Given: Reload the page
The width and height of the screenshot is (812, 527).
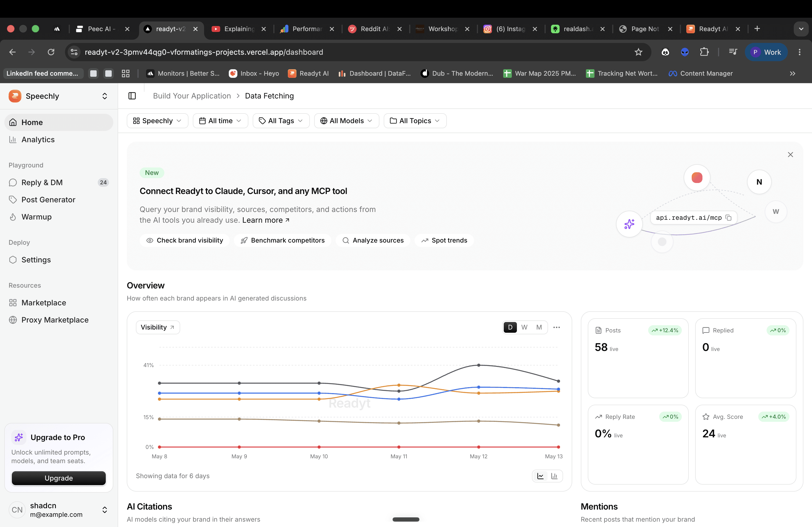Looking at the screenshot, I should click(x=51, y=52).
